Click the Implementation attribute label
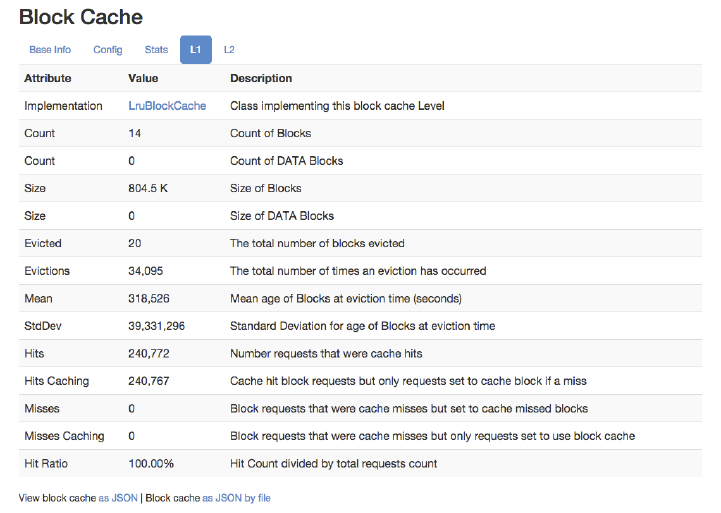 63,106
